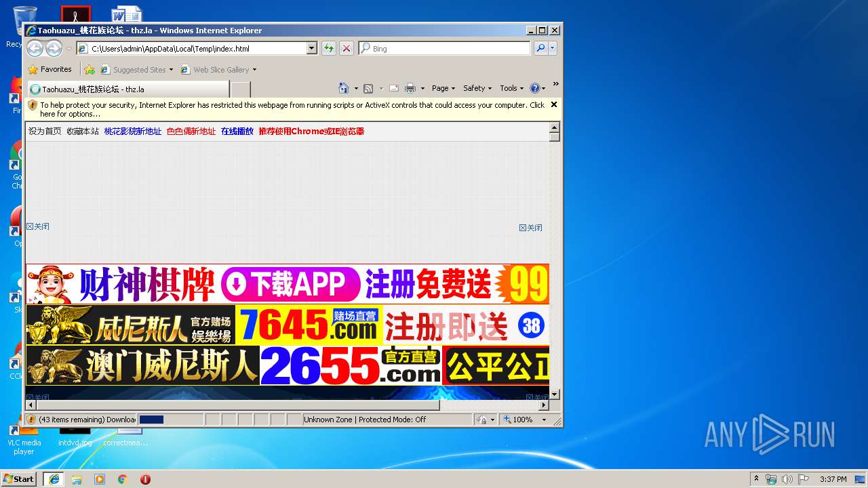Dismiss the security information bar
The height and width of the screenshot is (488, 868).
point(554,104)
